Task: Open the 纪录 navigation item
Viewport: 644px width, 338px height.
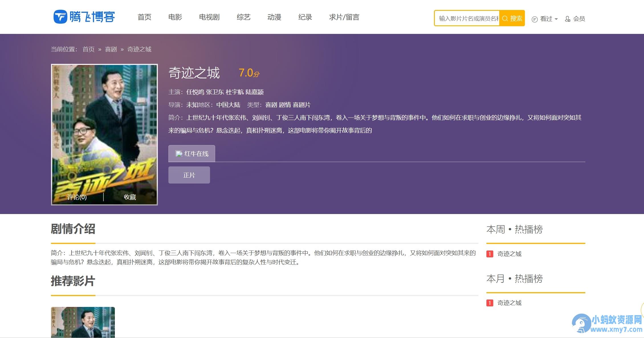Action: [305, 17]
